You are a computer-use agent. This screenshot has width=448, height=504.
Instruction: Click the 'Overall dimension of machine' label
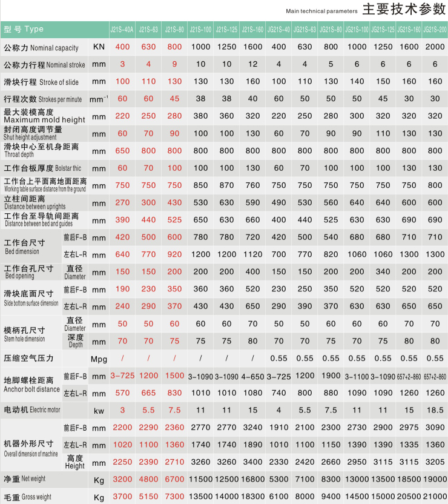click(31, 449)
